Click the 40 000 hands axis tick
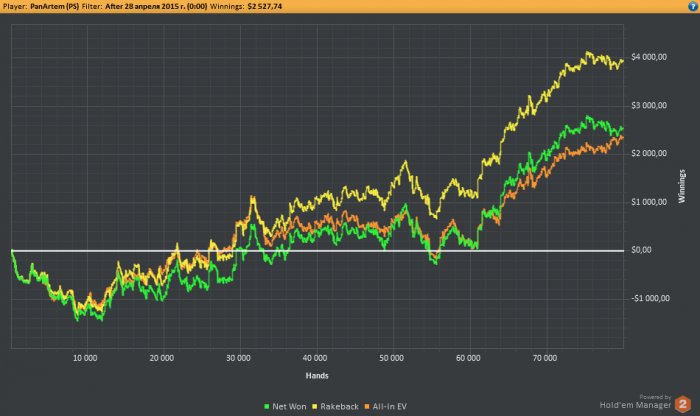The width and height of the screenshot is (700, 416). click(x=315, y=356)
